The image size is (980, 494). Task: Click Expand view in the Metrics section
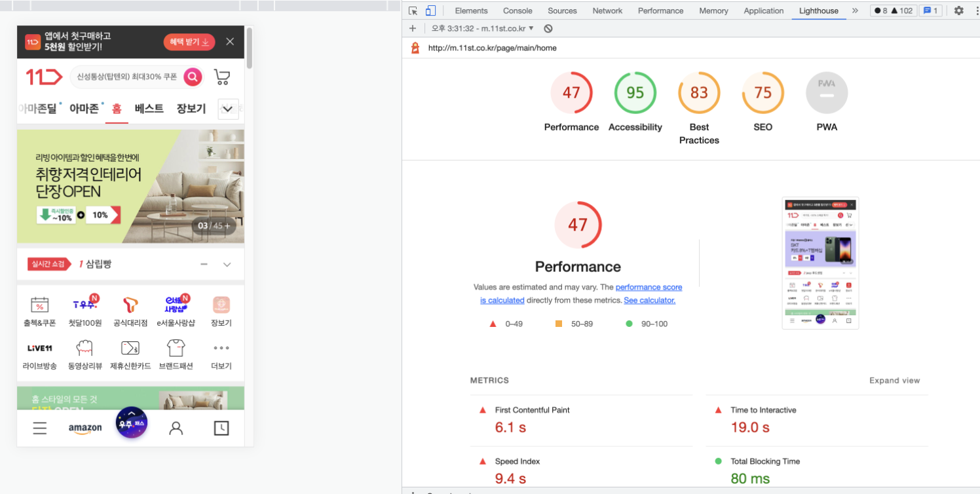click(894, 380)
